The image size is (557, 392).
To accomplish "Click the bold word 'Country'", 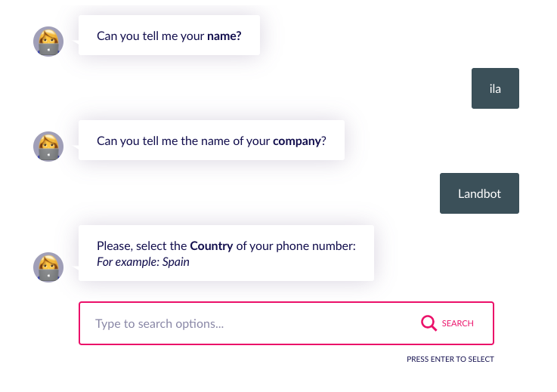I will coord(212,246).
